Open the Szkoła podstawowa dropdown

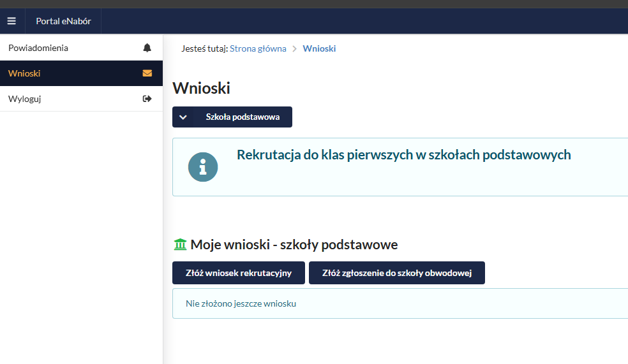point(242,117)
